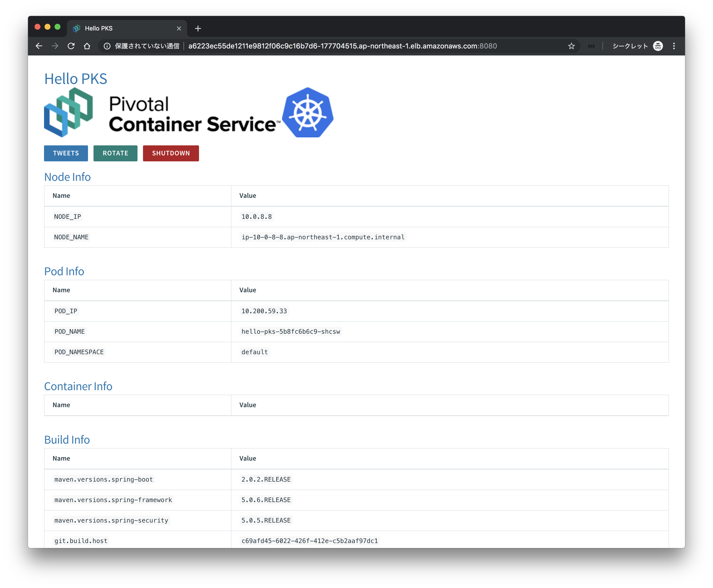Select the 5.0.6.RELEASE version value

pyautogui.click(x=266, y=500)
